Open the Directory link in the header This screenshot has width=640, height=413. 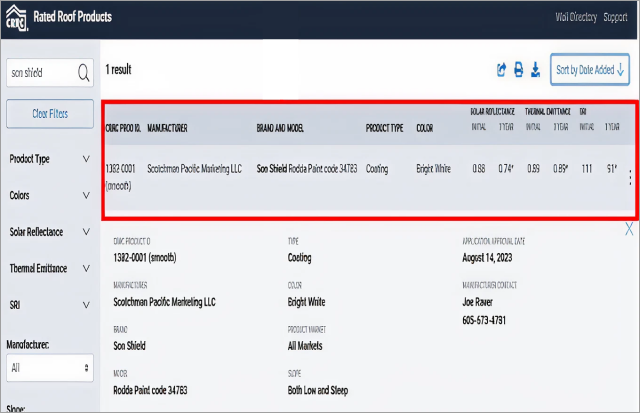point(576,17)
